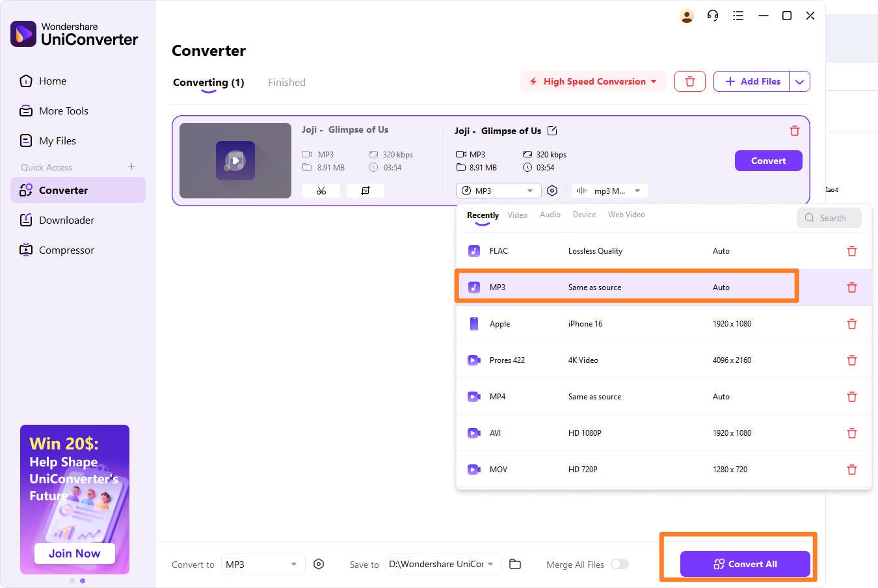
Task: Select the Device format tab
Action: [584, 215]
